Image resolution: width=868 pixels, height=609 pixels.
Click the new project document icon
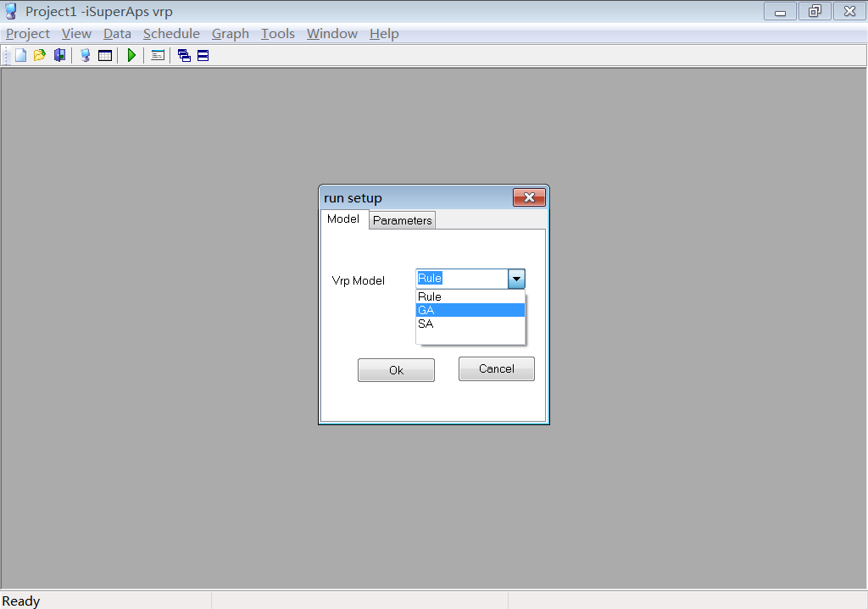[x=21, y=56]
